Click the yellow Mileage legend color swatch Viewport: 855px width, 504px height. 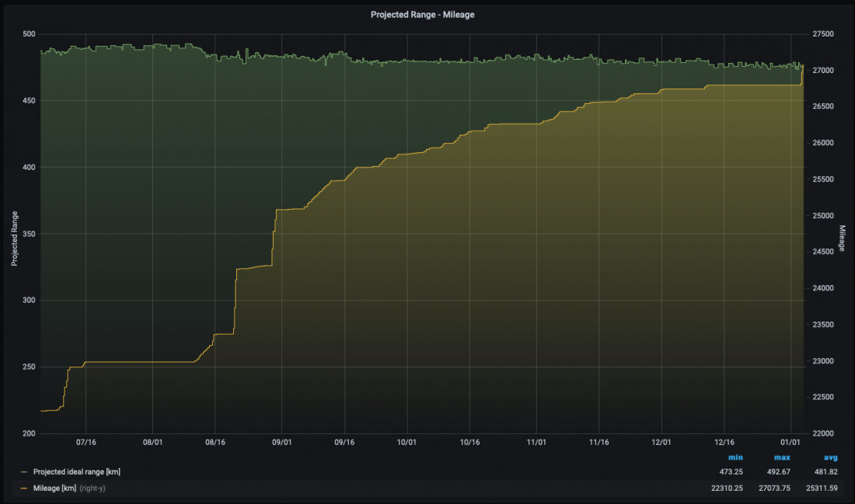pos(24,488)
